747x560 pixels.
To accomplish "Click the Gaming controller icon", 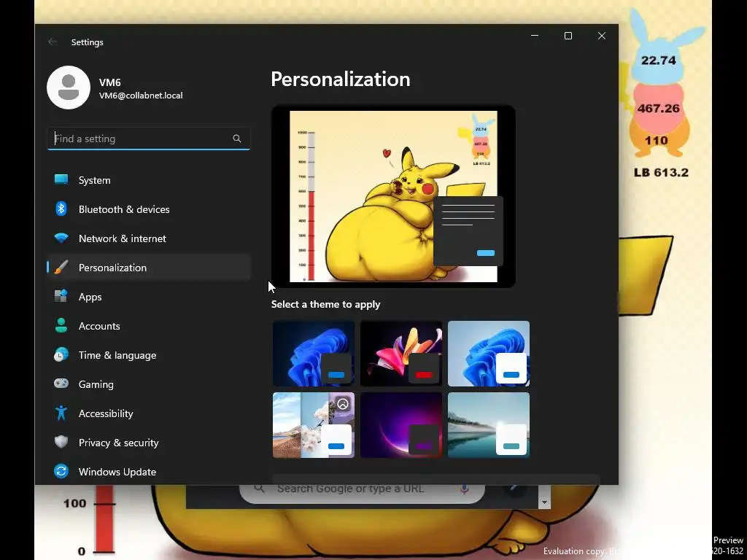I will (x=61, y=384).
